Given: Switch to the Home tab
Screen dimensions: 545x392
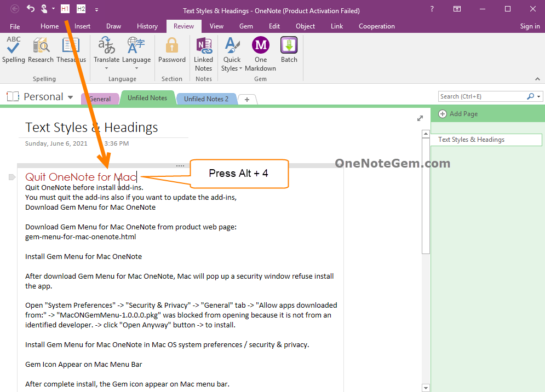Looking at the screenshot, I should (x=49, y=26).
